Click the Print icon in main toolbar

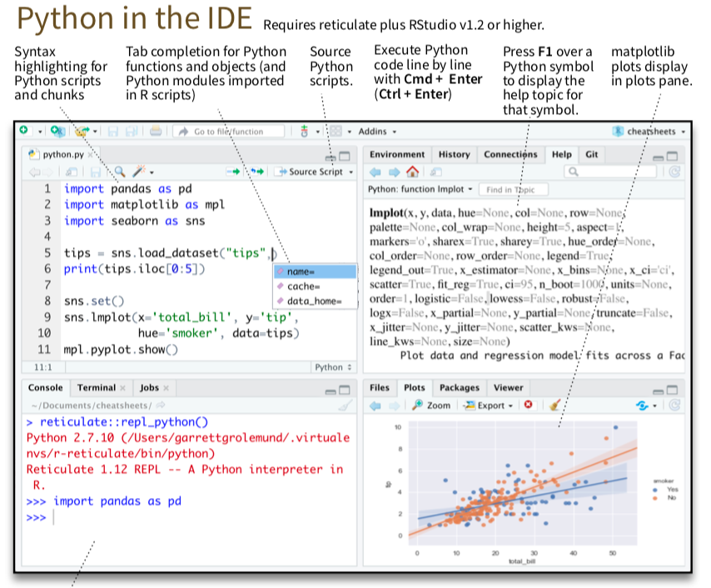click(x=156, y=132)
